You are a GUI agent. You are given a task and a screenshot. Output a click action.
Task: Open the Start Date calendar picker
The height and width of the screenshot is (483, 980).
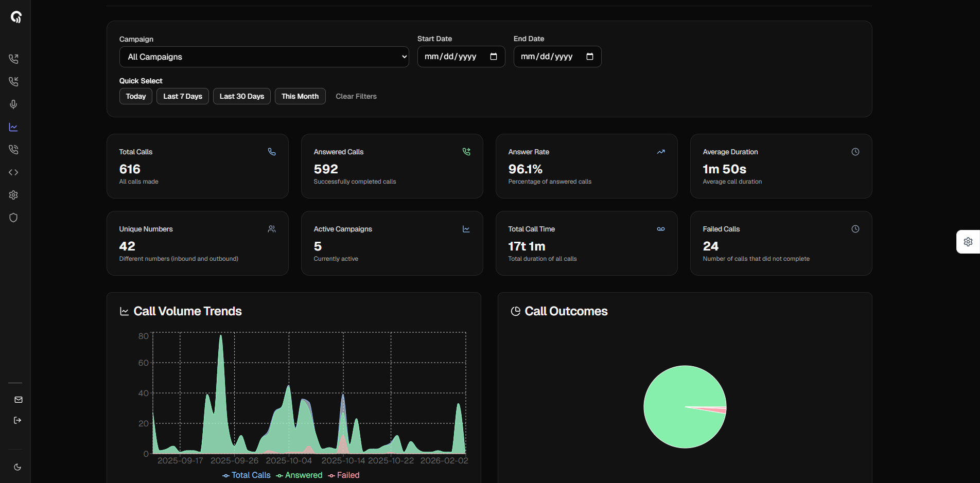(494, 57)
